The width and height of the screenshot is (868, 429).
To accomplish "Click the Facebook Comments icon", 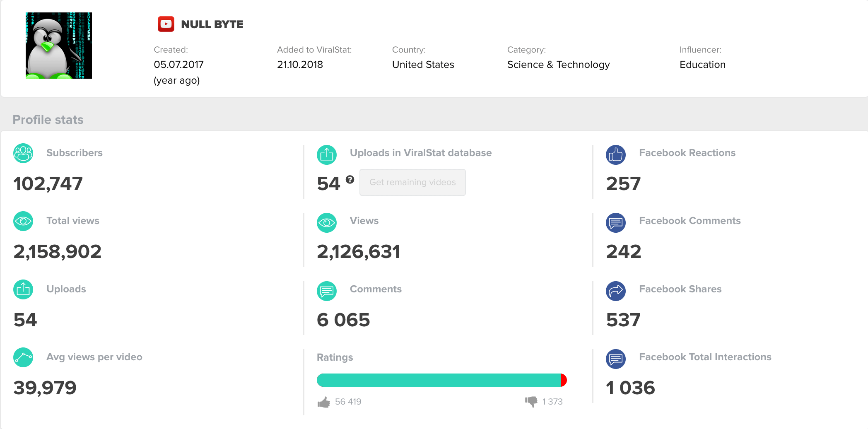I will click(615, 222).
